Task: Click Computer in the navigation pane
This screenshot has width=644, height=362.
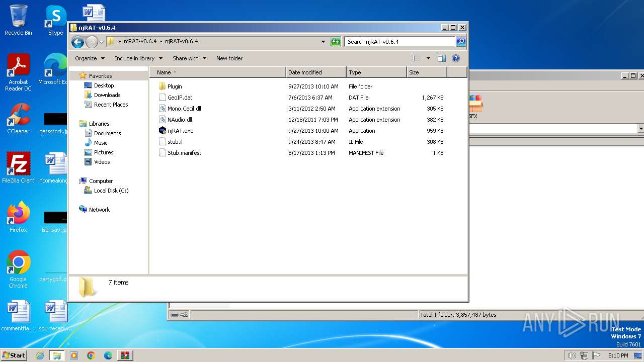Action: click(101, 181)
